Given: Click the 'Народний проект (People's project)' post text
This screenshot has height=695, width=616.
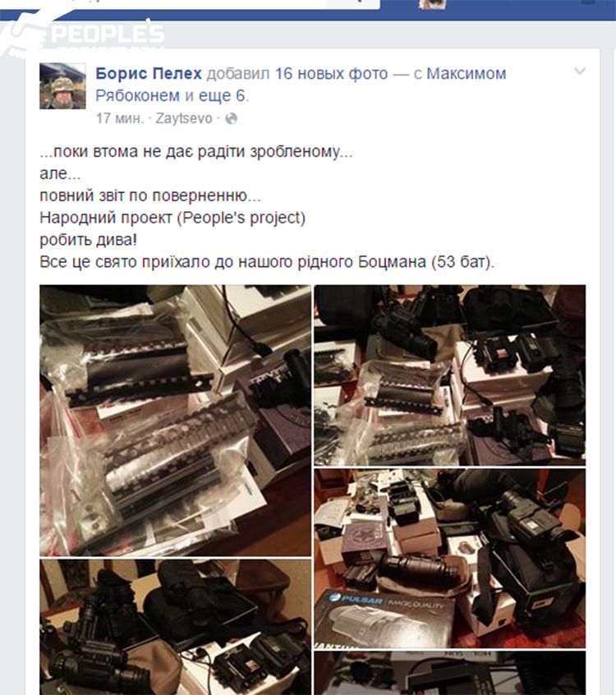Looking at the screenshot, I should tap(172, 218).
